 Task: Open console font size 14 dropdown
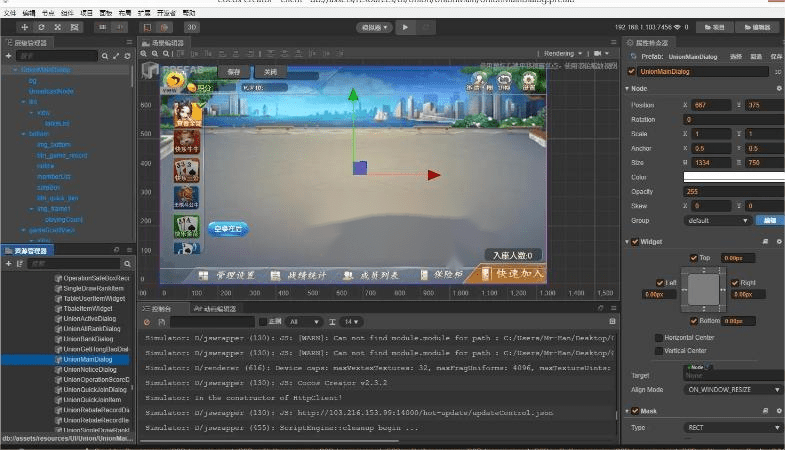coord(351,322)
